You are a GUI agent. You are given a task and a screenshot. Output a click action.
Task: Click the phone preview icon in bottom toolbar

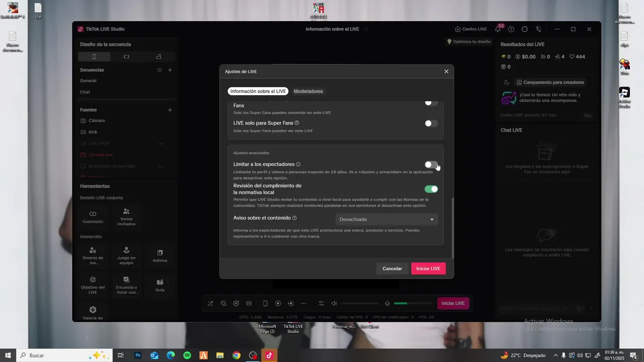pos(265,303)
